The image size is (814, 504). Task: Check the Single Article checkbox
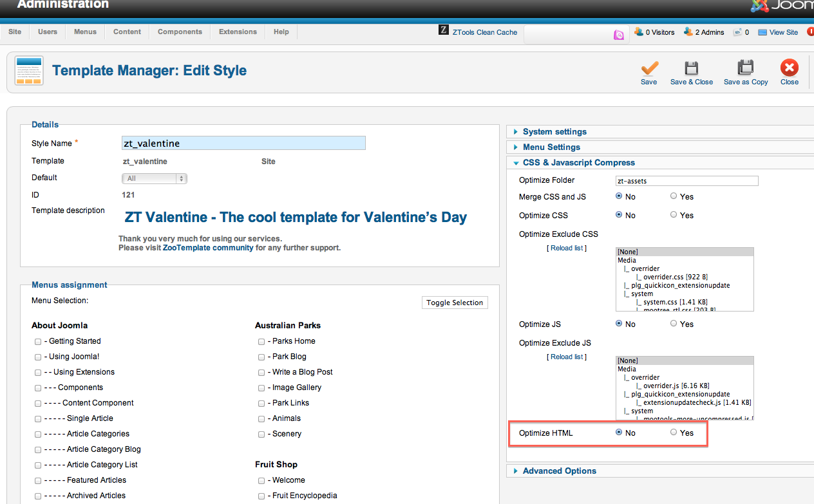coord(38,419)
